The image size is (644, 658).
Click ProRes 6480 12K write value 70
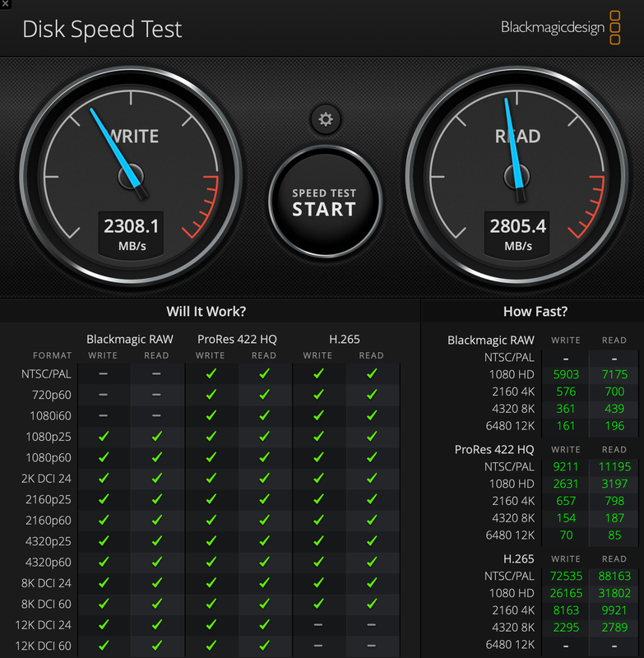click(566, 535)
